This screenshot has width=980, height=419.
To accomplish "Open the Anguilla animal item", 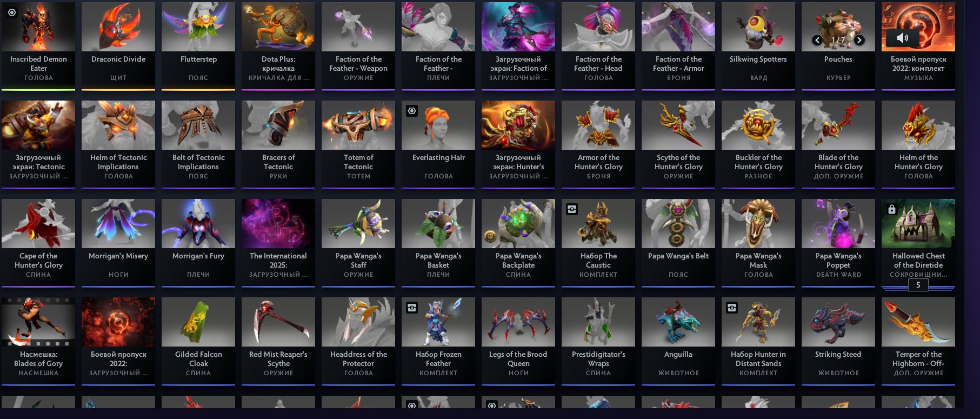I will (x=678, y=341).
